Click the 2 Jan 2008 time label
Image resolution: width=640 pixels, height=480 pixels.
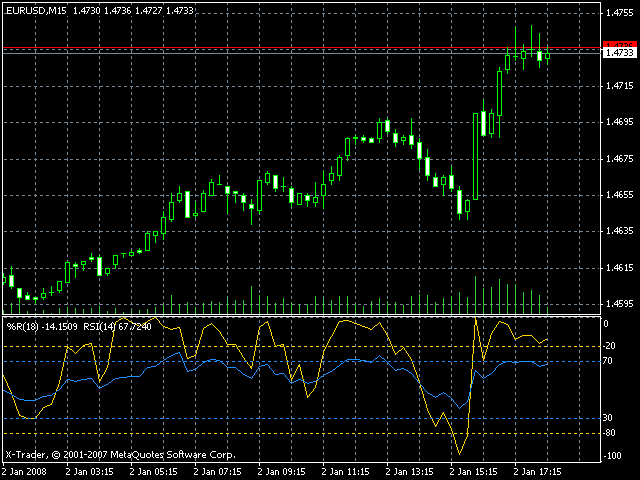[x=24, y=472]
